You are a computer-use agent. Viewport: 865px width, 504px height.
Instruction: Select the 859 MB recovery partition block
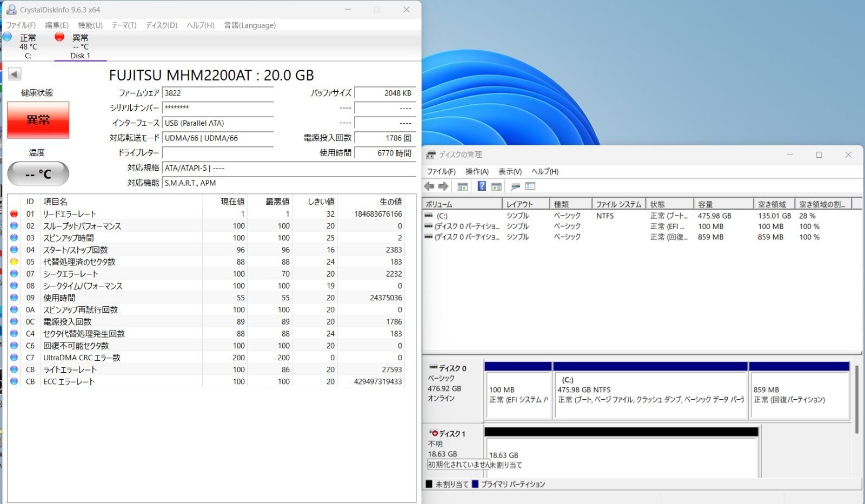[799, 391]
